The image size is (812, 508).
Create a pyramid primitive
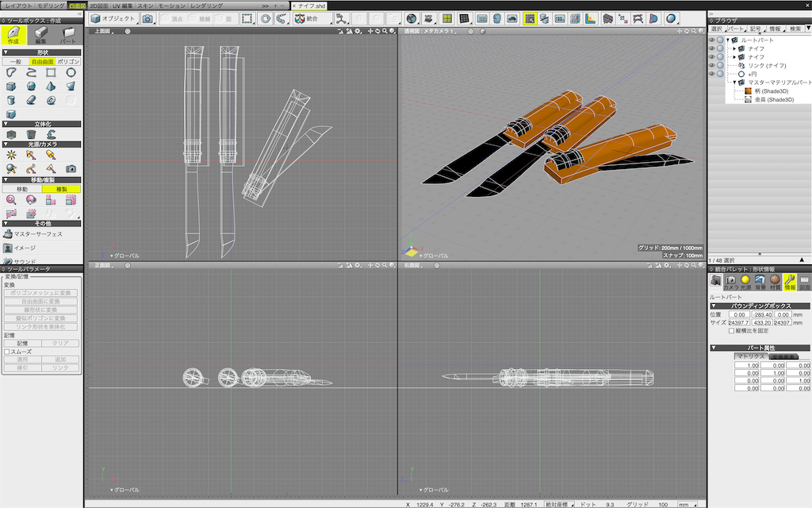click(x=51, y=86)
